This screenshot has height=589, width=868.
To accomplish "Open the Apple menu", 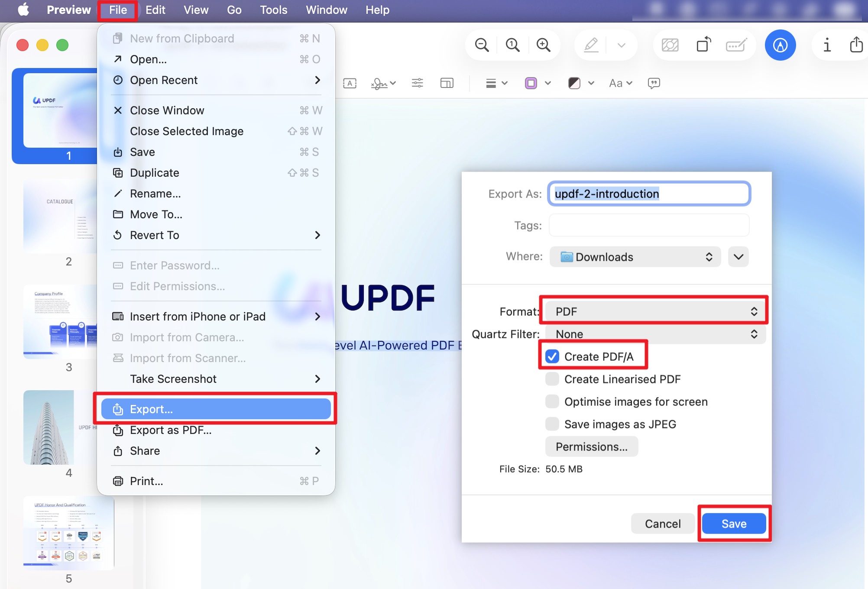I will click(24, 10).
